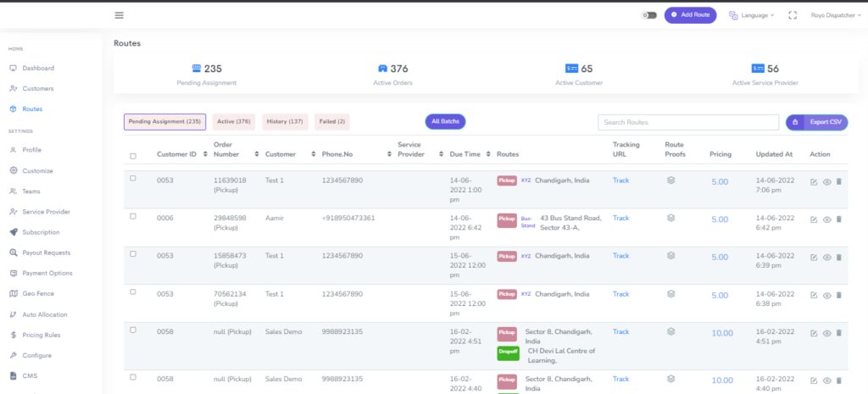Image resolution: width=868 pixels, height=394 pixels.
Task: Open the Language dropdown
Action: pyautogui.click(x=751, y=15)
